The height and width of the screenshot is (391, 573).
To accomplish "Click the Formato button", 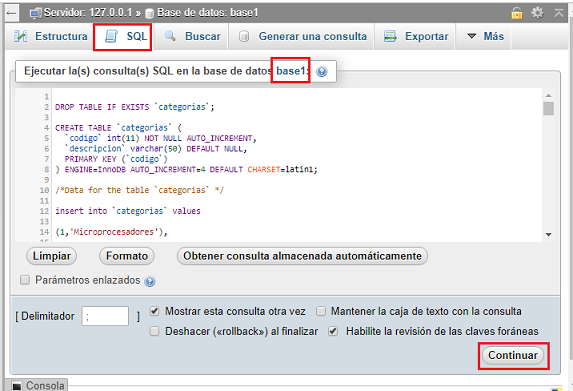I will point(127,256).
